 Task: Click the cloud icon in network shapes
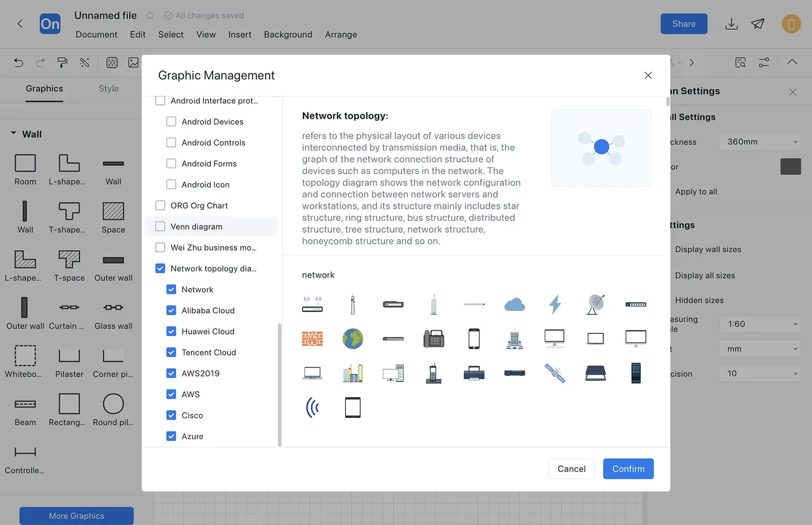pos(514,305)
